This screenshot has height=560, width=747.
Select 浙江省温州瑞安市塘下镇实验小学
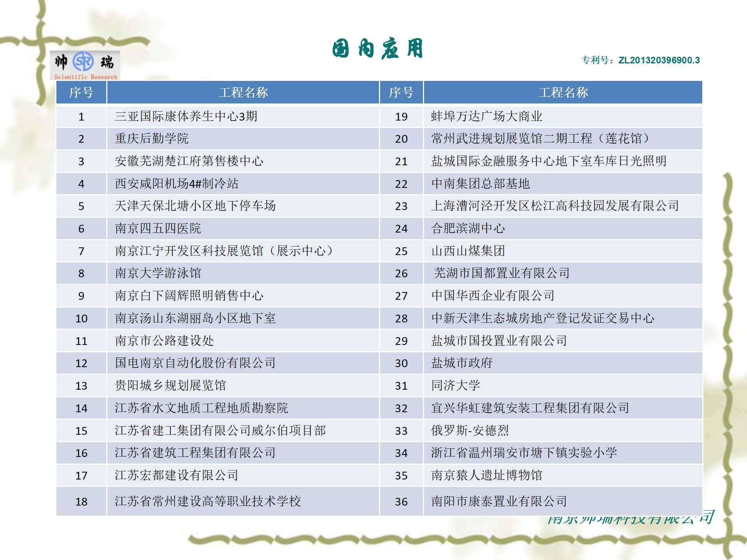pyautogui.click(x=563, y=453)
